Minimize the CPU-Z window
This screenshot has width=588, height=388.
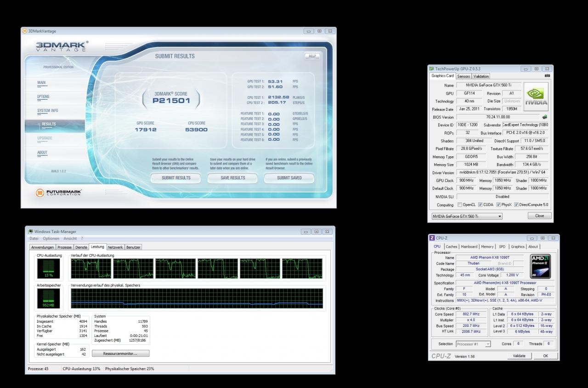pyautogui.click(x=532, y=238)
